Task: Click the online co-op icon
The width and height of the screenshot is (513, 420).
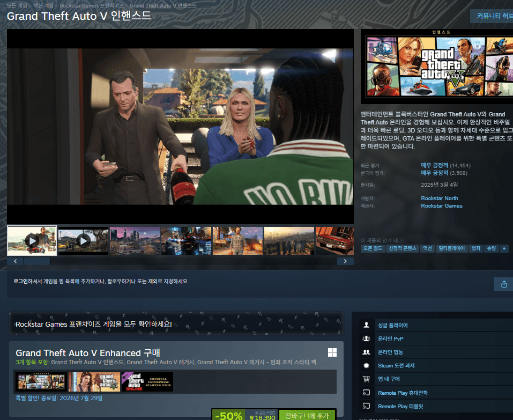Action: 366,352
